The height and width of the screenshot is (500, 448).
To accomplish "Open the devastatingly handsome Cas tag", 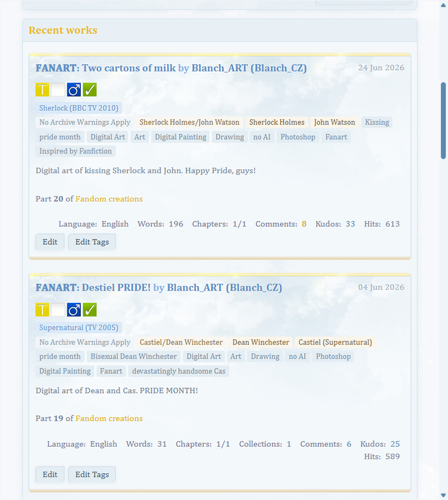I will (x=179, y=371).
